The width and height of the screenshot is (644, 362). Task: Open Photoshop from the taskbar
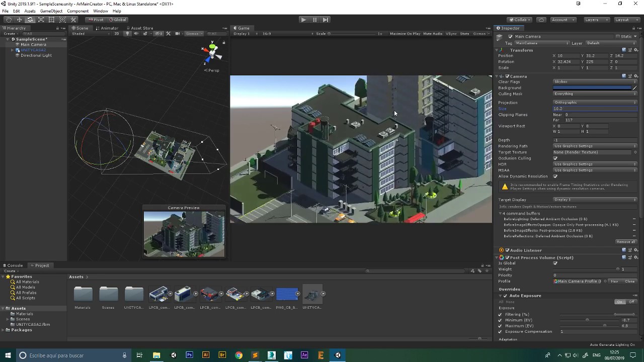189,355
